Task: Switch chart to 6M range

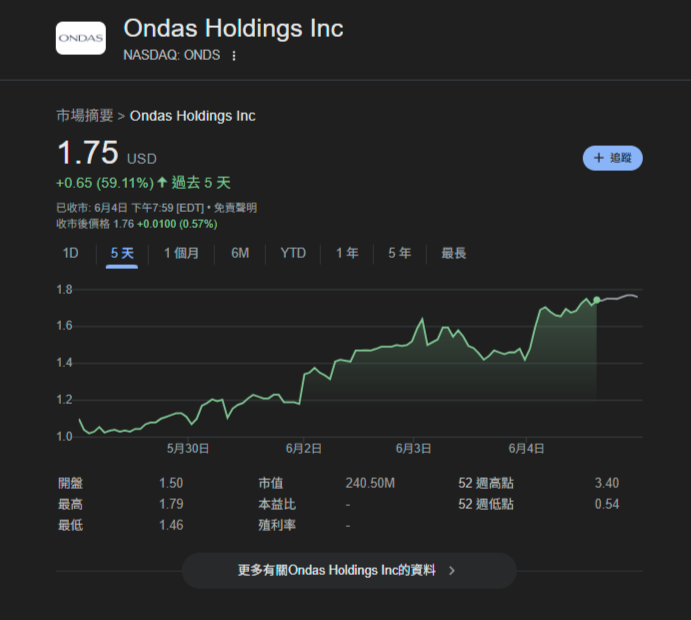Action: coord(240,253)
